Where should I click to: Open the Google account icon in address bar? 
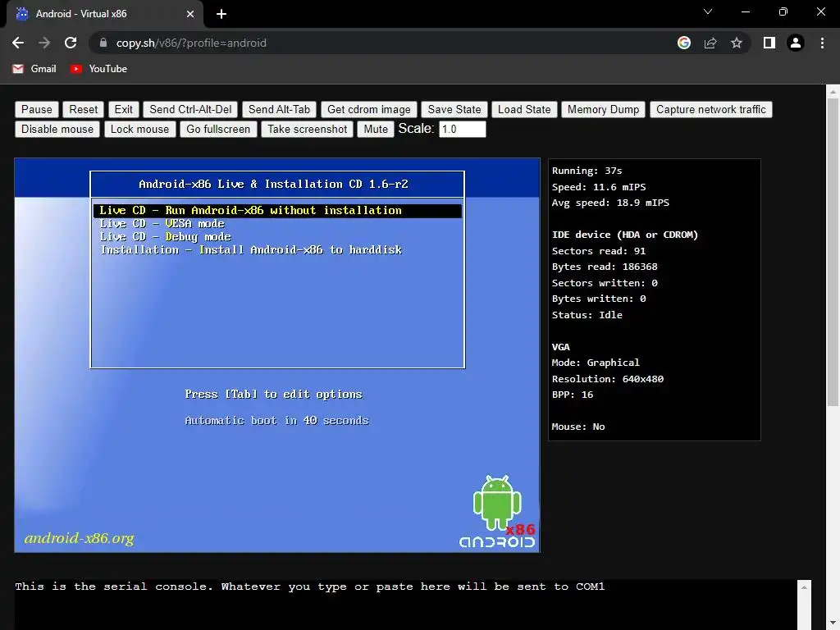(x=684, y=43)
